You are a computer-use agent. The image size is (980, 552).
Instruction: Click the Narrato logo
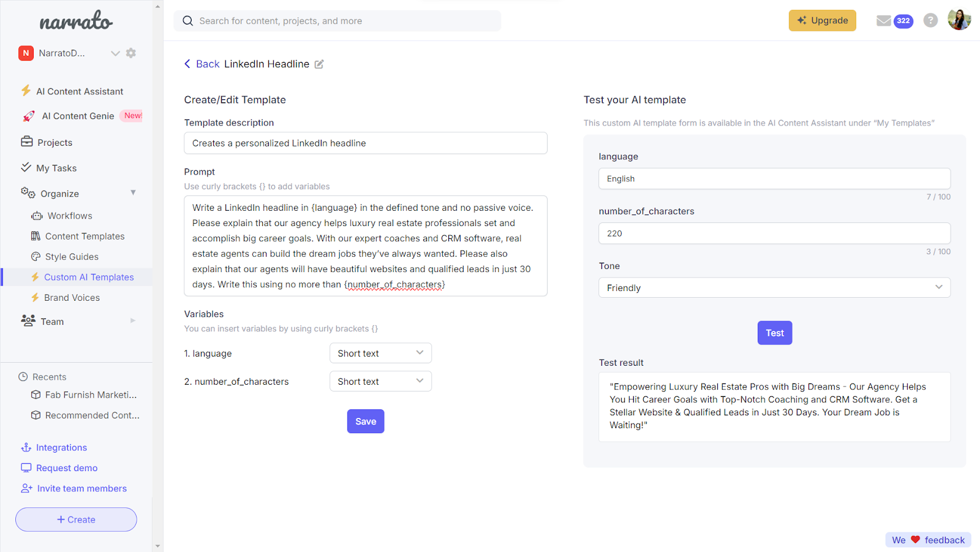coord(76,21)
